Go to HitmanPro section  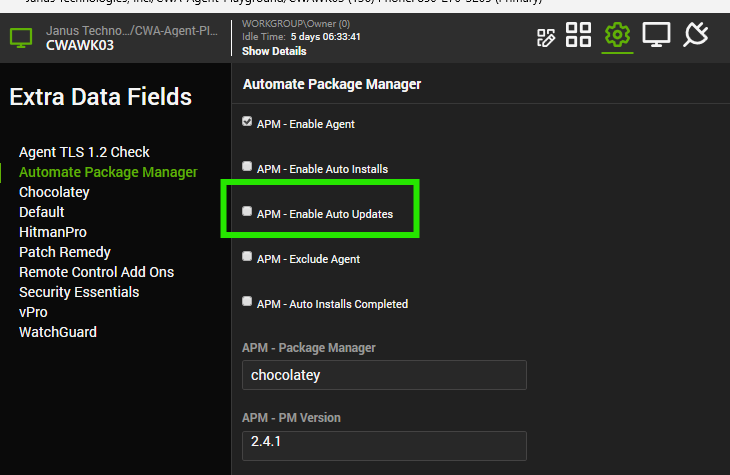pyautogui.click(x=53, y=232)
